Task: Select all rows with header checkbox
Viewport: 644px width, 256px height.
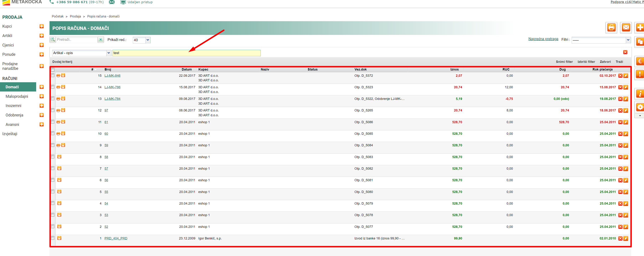Action: 53,69
